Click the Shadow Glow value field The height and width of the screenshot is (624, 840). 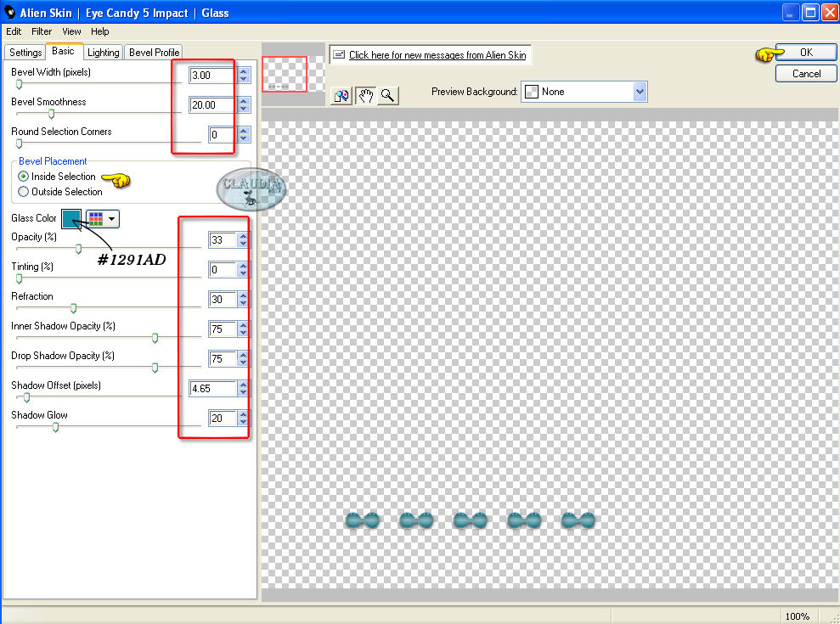click(x=223, y=419)
